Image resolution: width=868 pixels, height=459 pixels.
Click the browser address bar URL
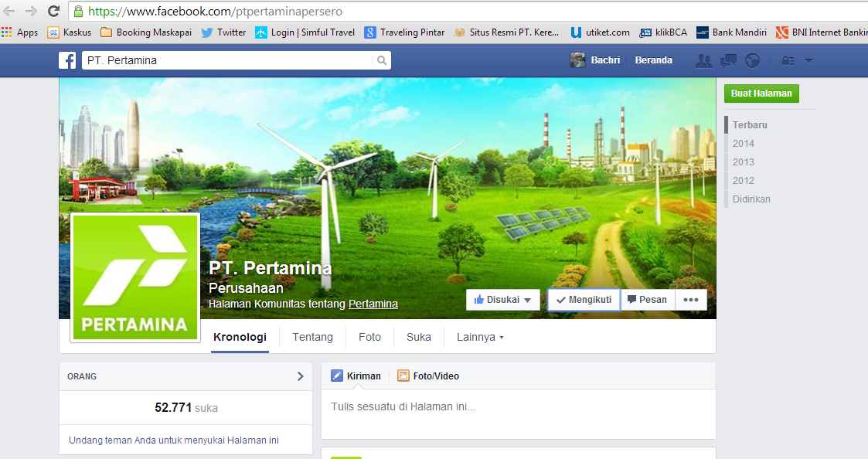[x=216, y=11]
